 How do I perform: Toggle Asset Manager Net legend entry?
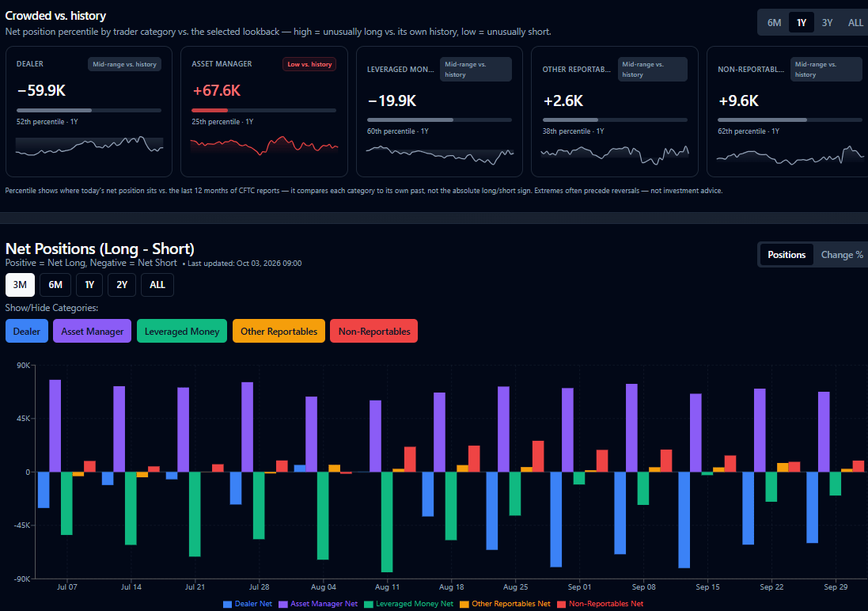[318, 604]
